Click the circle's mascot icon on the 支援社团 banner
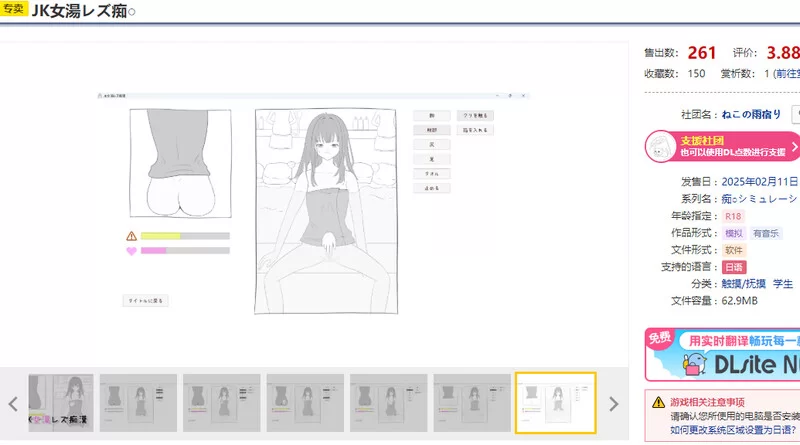Image resolution: width=800 pixels, height=445 pixels. pos(661,146)
